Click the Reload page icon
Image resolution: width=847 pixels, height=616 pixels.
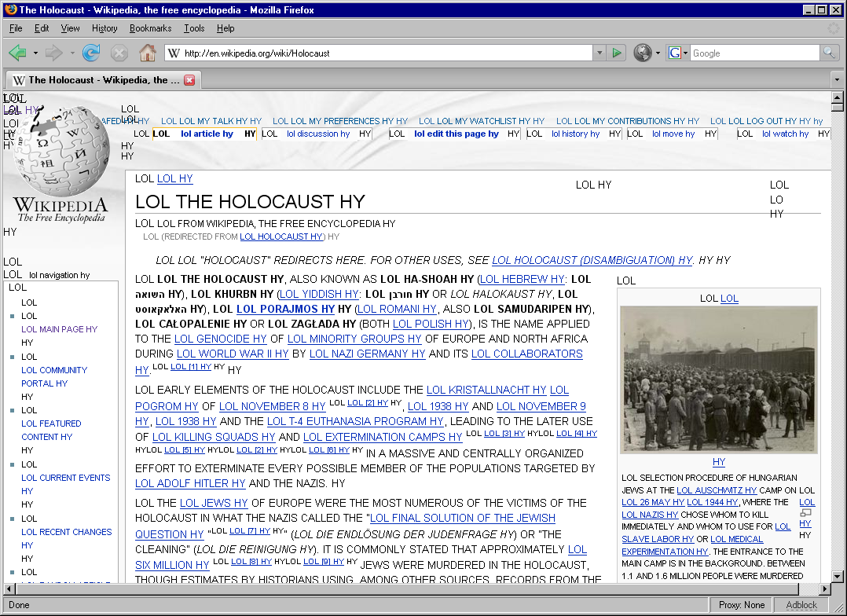coord(91,53)
